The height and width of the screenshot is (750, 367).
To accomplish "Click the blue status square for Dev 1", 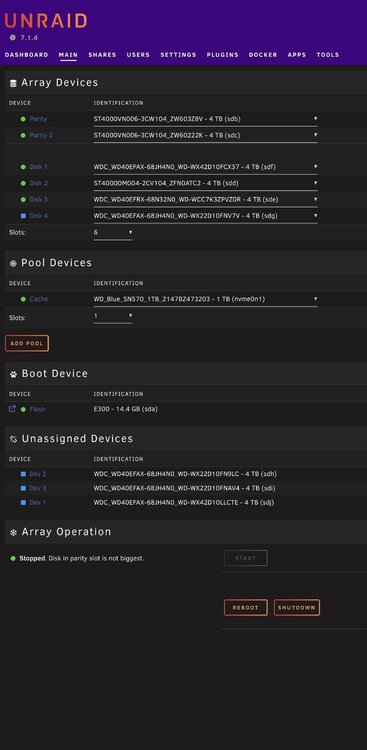I will click(x=23, y=503).
